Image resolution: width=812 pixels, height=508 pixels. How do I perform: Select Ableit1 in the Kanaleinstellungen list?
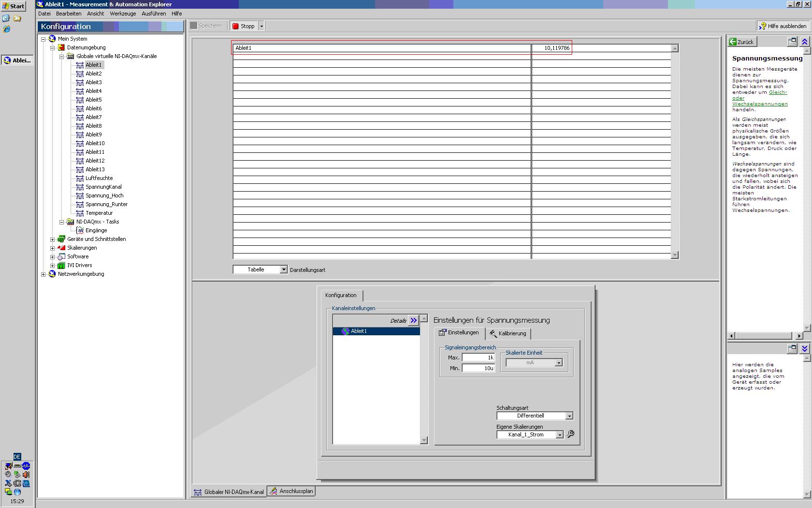[376, 331]
